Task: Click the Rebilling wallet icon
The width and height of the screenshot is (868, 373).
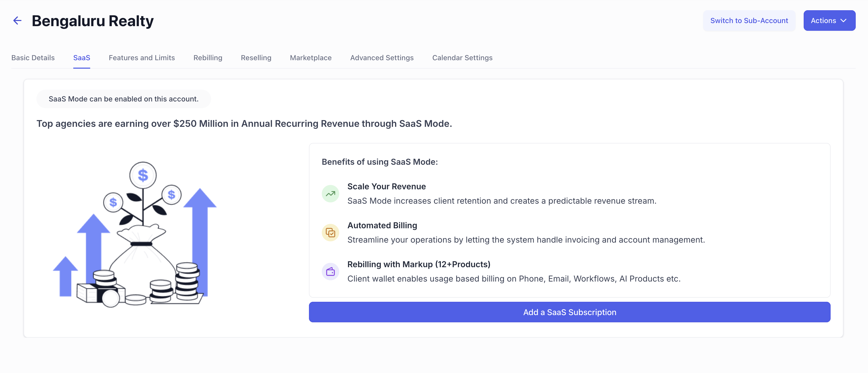Action: 330,272
